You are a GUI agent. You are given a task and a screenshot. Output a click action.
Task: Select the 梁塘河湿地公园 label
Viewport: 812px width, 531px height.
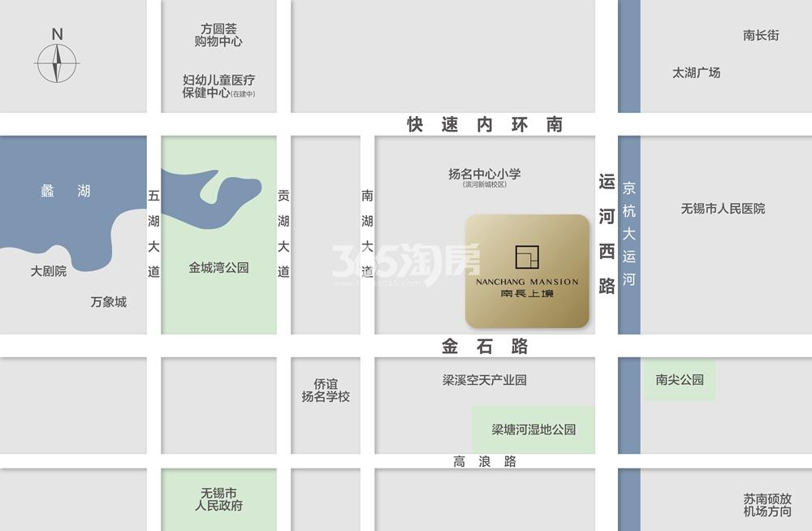click(533, 430)
